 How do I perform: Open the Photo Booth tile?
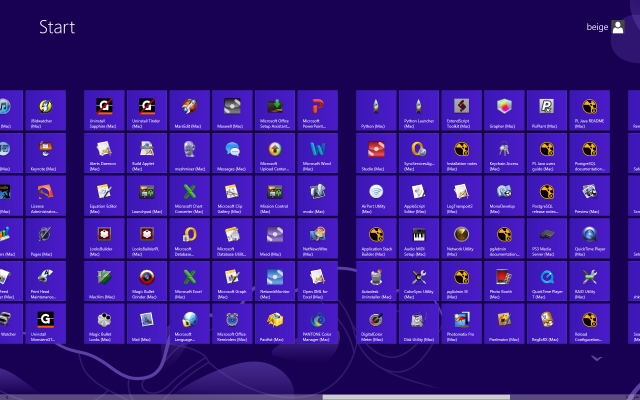point(504,281)
